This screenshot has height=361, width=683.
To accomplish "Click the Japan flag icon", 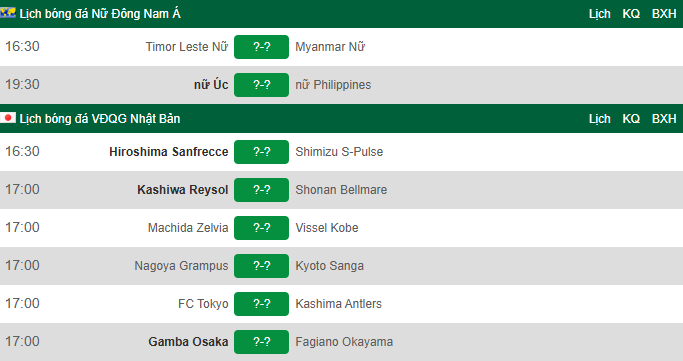I will pyautogui.click(x=8, y=118).
